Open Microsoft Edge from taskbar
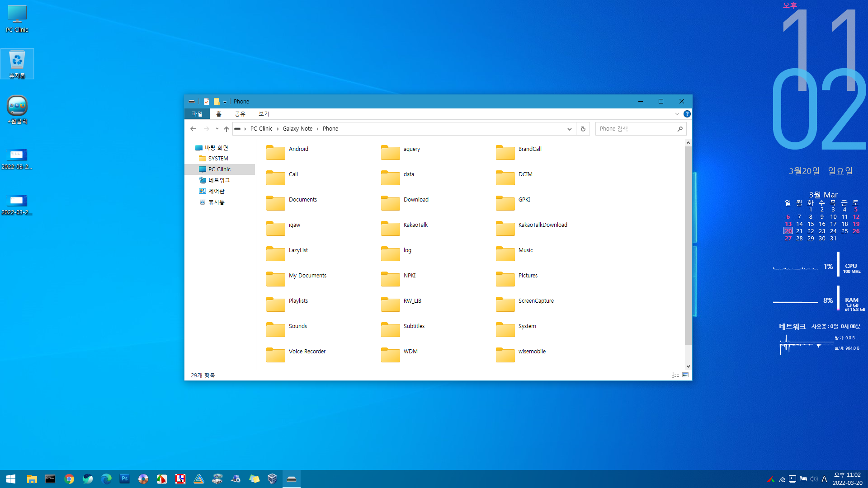The width and height of the screenshot is (868, 488). coord(106,479)
